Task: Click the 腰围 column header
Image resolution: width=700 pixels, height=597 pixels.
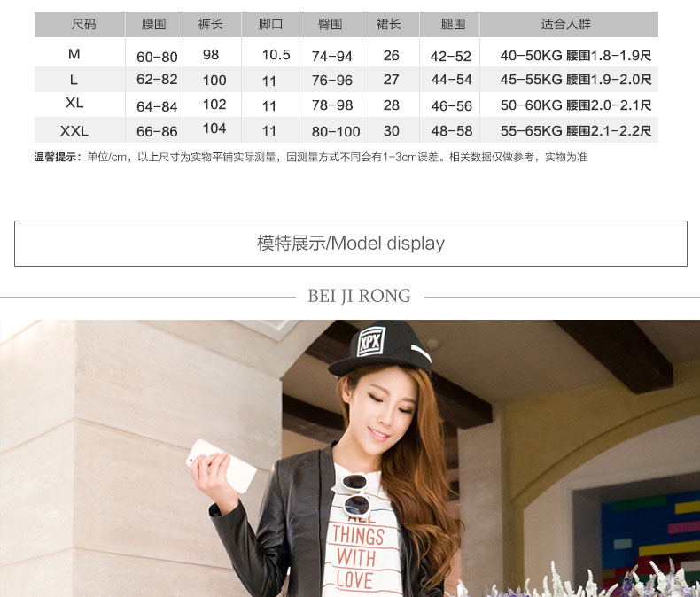Action: pyautogui.click(x=153, y=24)
